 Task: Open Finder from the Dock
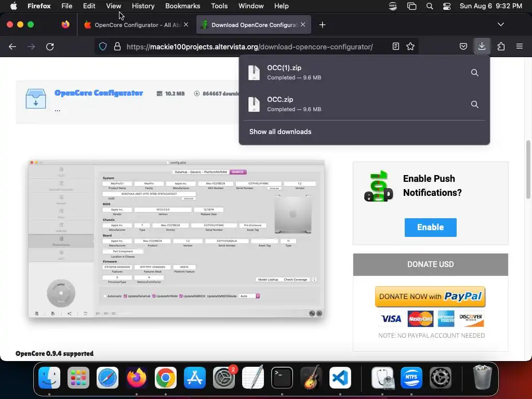49,378
